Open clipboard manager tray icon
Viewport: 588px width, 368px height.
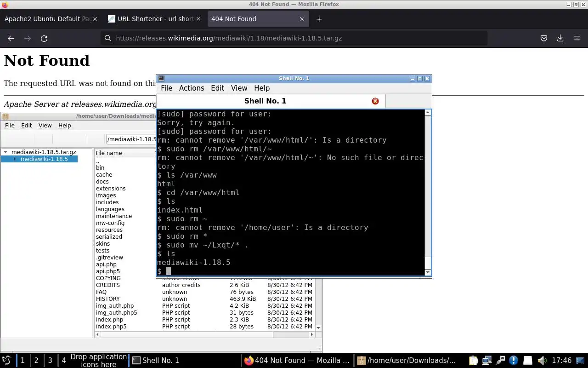click(474, 361)
